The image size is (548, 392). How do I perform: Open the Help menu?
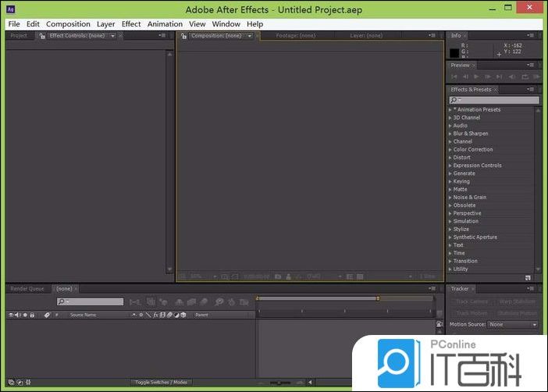coord(254,24)
